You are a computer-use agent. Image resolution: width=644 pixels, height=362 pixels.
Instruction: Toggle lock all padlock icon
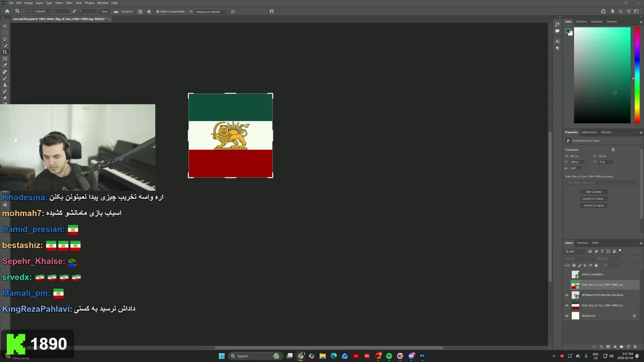pyautogui.click(x=596, y=265)
